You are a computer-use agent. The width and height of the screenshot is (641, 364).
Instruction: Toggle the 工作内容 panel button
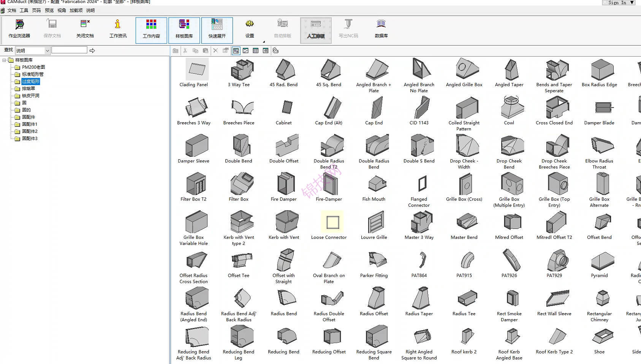tap(151, 30)
